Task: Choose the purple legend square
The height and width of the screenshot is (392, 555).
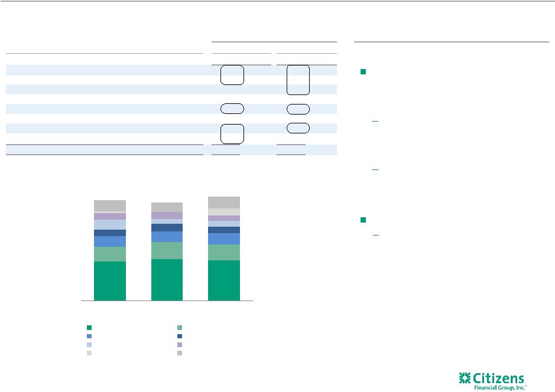Action: 180,345
